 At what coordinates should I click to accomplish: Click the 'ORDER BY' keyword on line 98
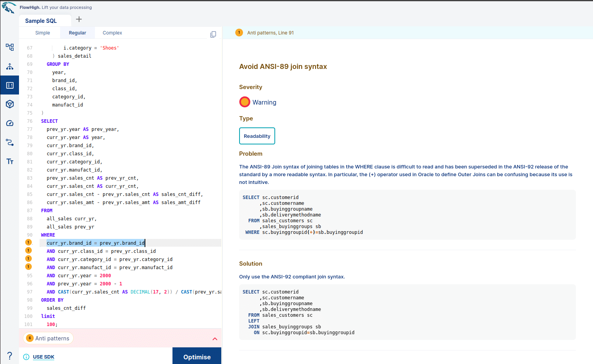click(52, 300)
